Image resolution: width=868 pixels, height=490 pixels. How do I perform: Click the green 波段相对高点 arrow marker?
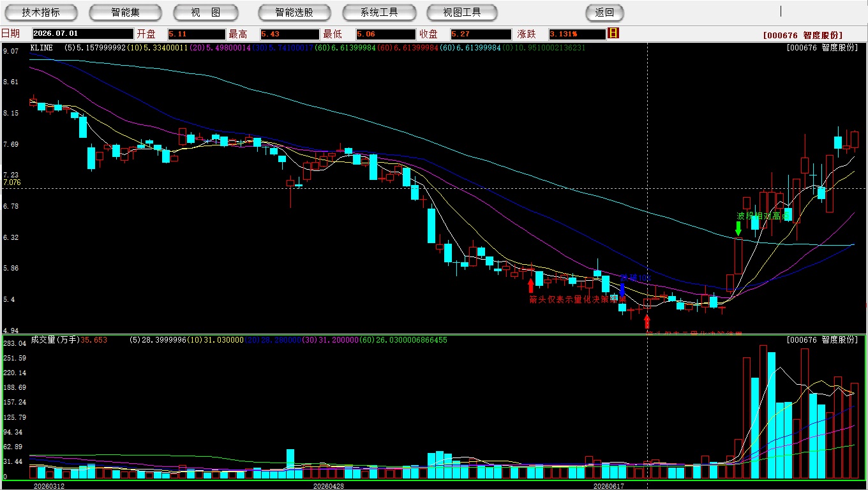pyautogui.click(x=738, y=228)
